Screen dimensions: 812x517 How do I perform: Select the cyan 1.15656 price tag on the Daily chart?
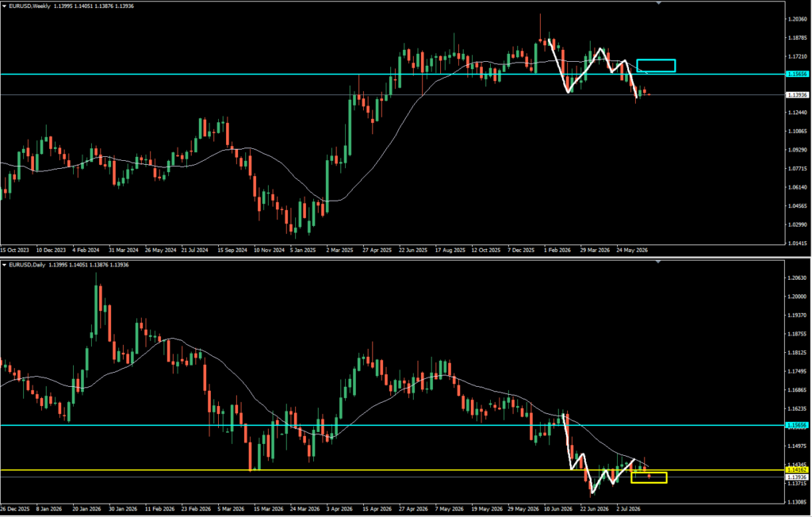[x=798, y=425]
